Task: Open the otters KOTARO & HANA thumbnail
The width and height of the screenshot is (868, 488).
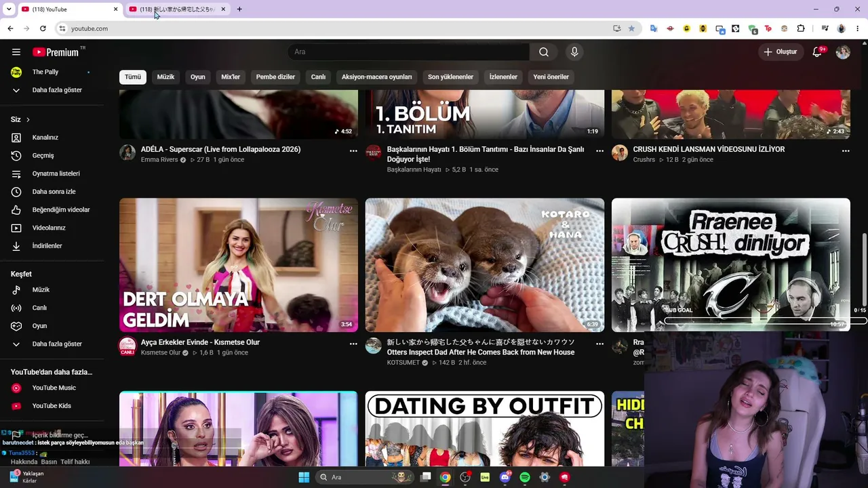Action: pos(485,265)
